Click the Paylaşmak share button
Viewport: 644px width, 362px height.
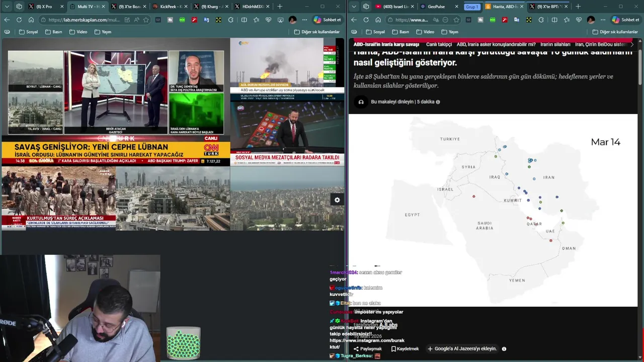point(367,349)
